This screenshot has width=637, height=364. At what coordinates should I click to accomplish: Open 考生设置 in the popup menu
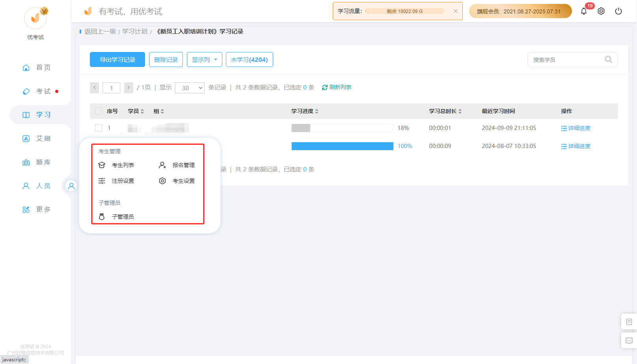pos(177,181)
